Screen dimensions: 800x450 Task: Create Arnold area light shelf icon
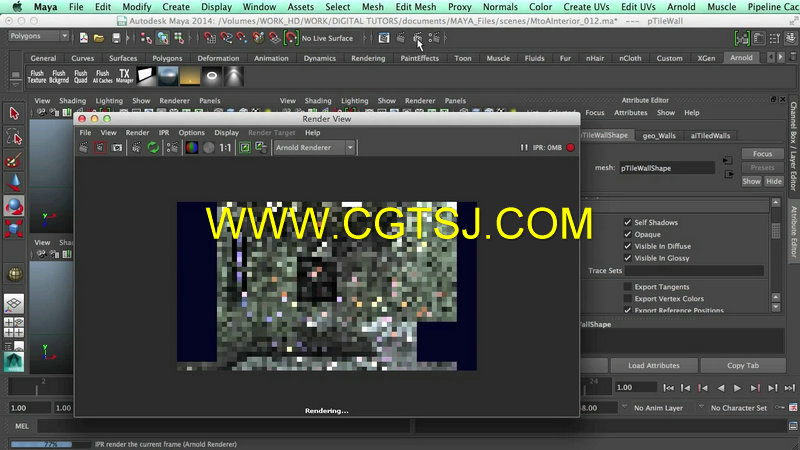[x=145, y=77]
